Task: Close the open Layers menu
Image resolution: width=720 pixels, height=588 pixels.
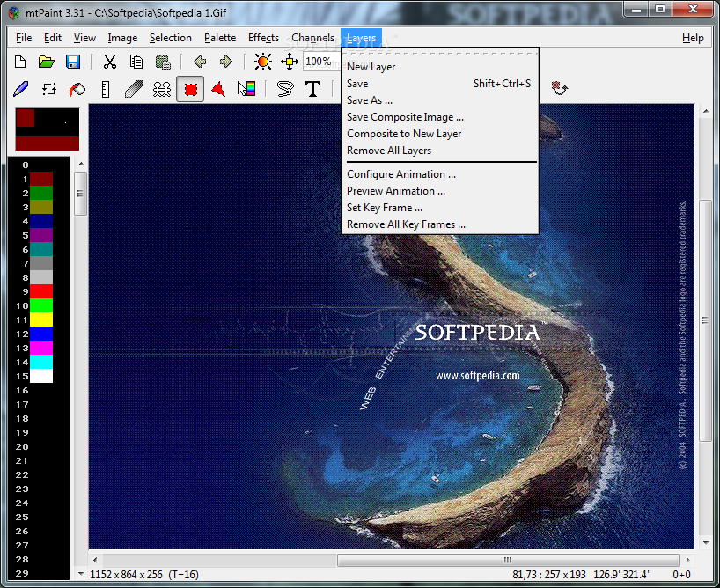Action: tap(362, 38)
